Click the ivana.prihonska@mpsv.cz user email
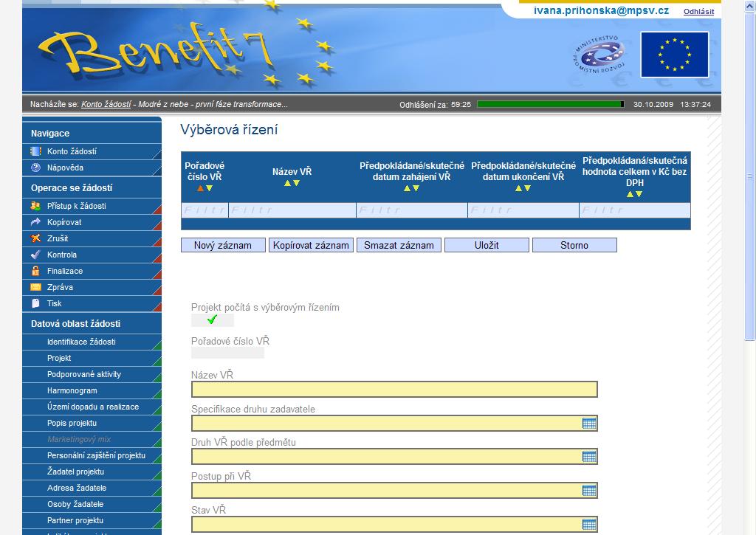756x535 pixels. pos(601,10)
